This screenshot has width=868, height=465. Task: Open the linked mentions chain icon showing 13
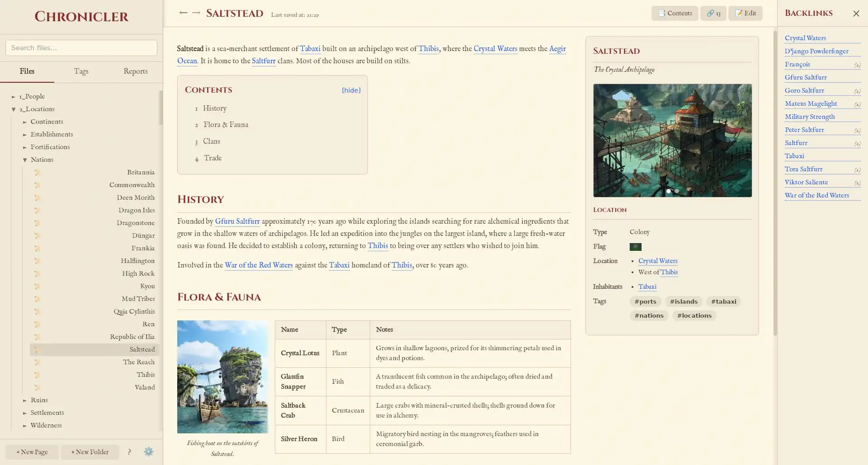[x=710, y=13]
